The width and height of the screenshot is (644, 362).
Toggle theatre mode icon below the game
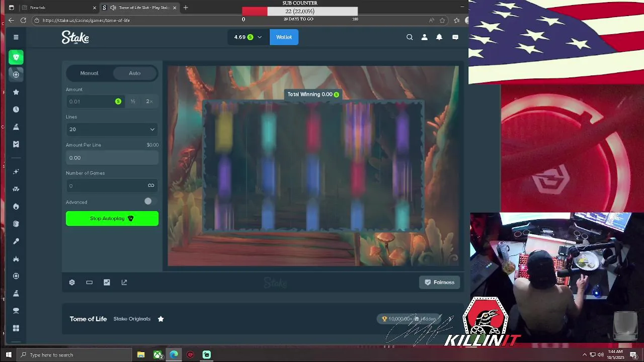click(90, 283)
